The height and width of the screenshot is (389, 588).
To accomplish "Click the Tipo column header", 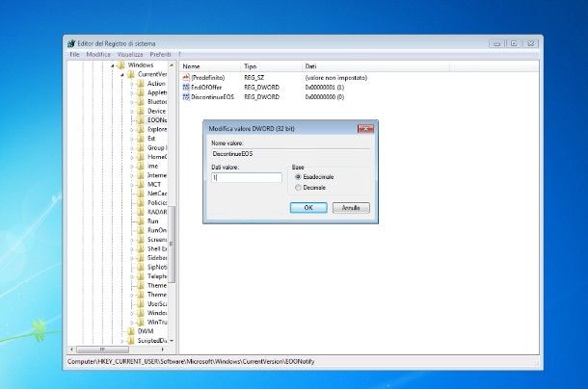I will click(271, 66).
